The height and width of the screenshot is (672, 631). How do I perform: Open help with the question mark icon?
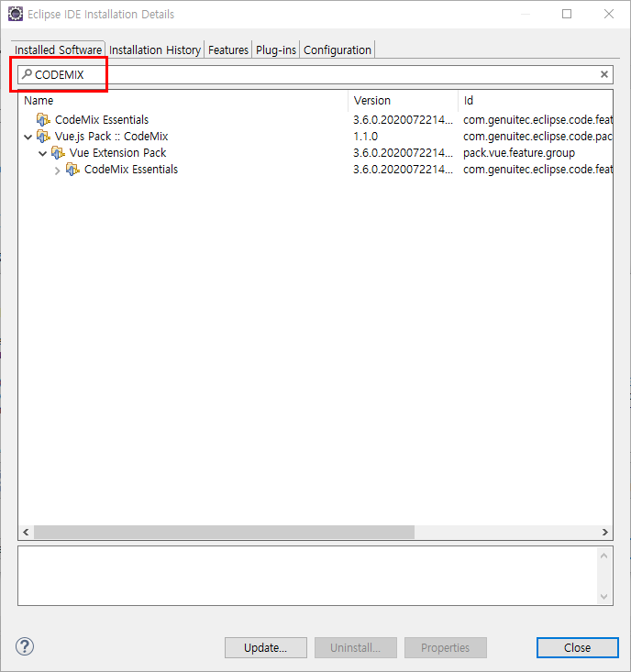[x=25, y=646]
